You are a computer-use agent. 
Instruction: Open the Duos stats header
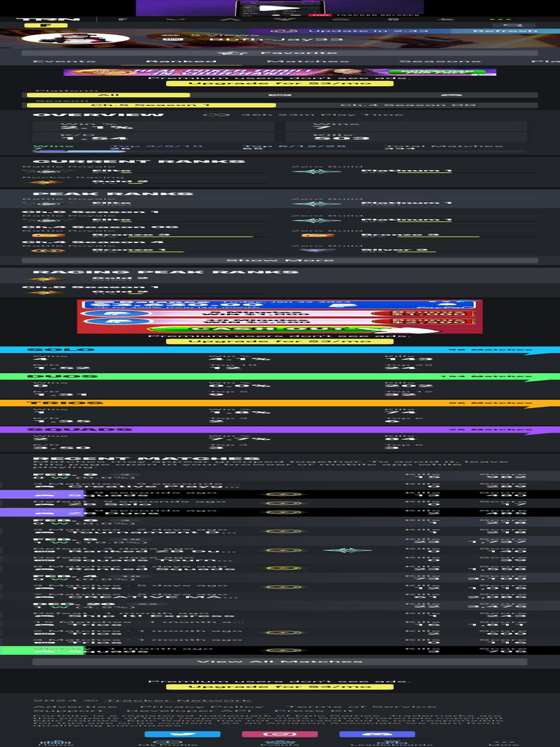point(280,376)
